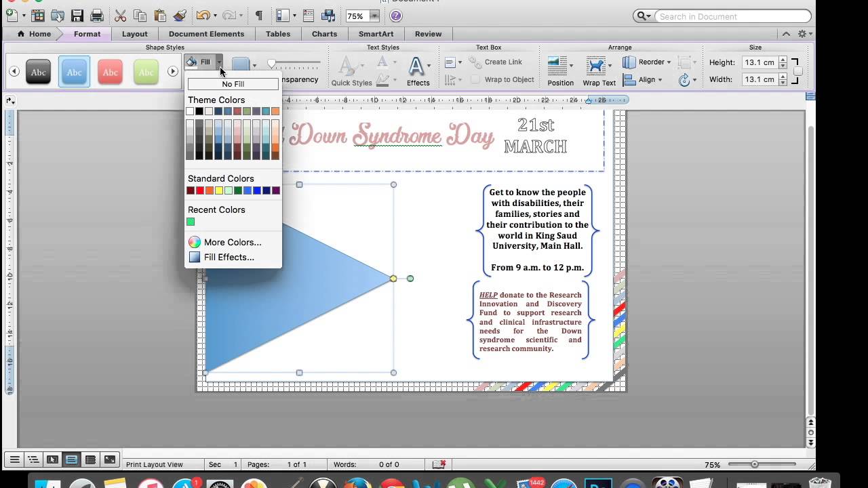Switch to the Home tab
Screen dimensions: 868x488
coord(34,34)
